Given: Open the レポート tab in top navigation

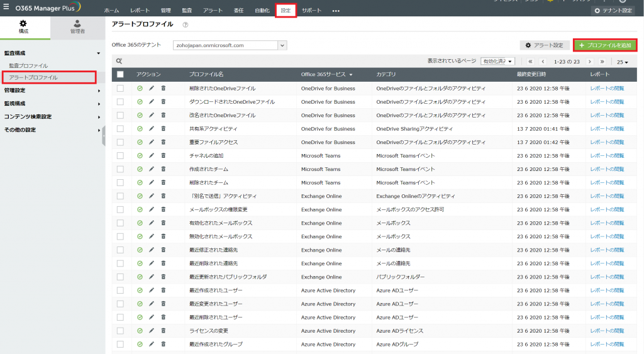Looking at the screenshot, I should pos(140,11).
